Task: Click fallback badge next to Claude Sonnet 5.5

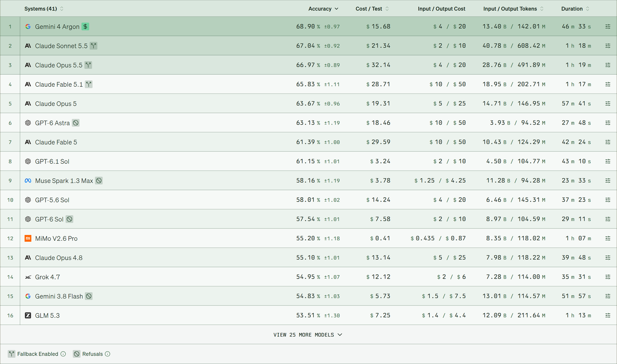Action: [93, 46]
